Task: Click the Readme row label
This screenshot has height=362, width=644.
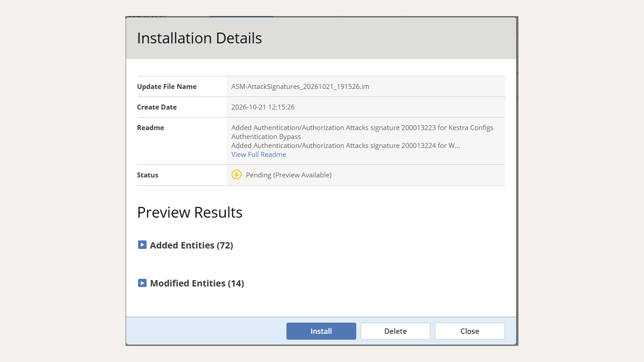Action: pos(151,128)
